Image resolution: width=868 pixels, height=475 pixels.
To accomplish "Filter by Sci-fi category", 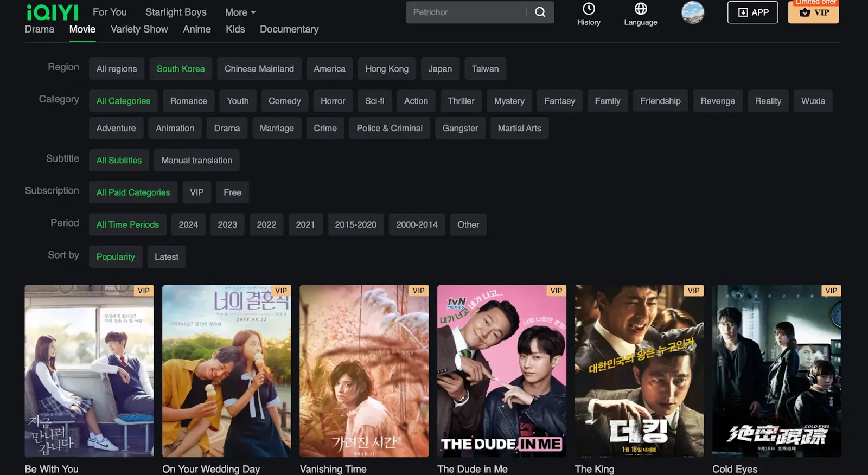I will [375, 101].
